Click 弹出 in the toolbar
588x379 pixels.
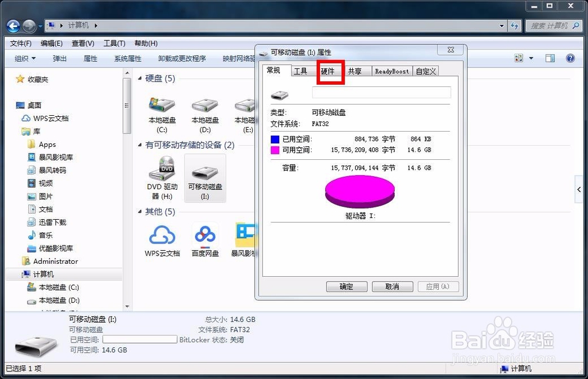point(59,59)
